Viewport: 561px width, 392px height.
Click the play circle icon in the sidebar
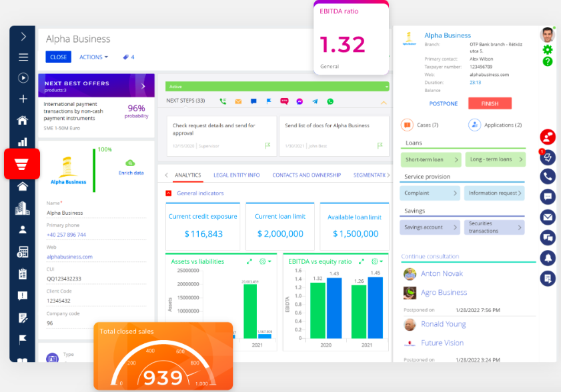click(23, 77)
